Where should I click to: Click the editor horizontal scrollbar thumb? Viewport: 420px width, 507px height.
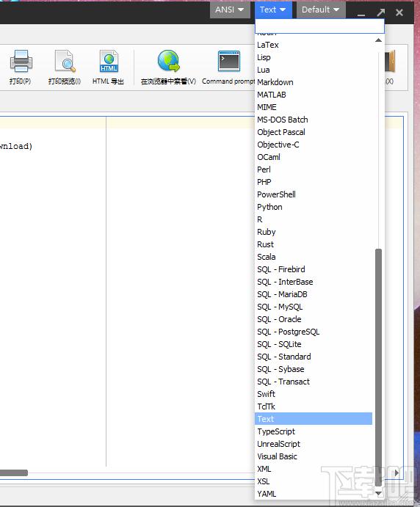(14, 473)
